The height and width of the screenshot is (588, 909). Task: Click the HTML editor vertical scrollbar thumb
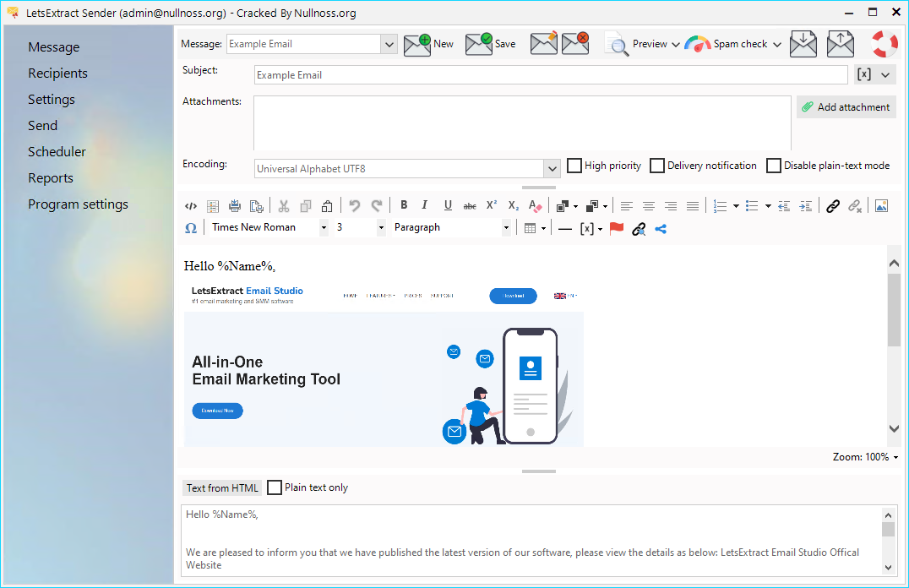894,310
